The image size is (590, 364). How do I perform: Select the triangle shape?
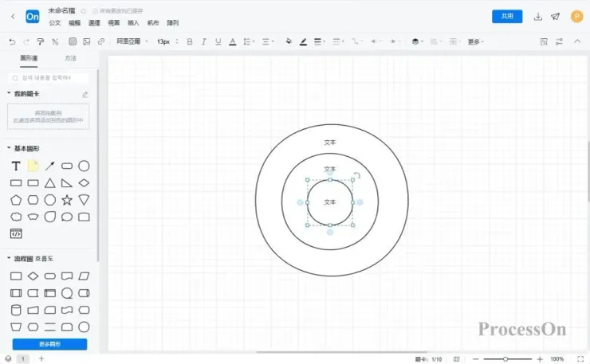pyautogui.click(x=49, y=183)
